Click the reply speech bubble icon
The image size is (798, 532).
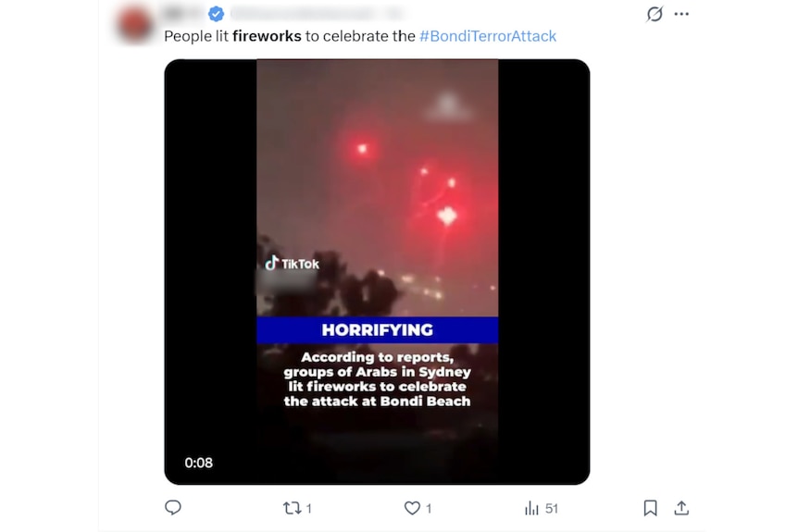[x=173, y=508]
